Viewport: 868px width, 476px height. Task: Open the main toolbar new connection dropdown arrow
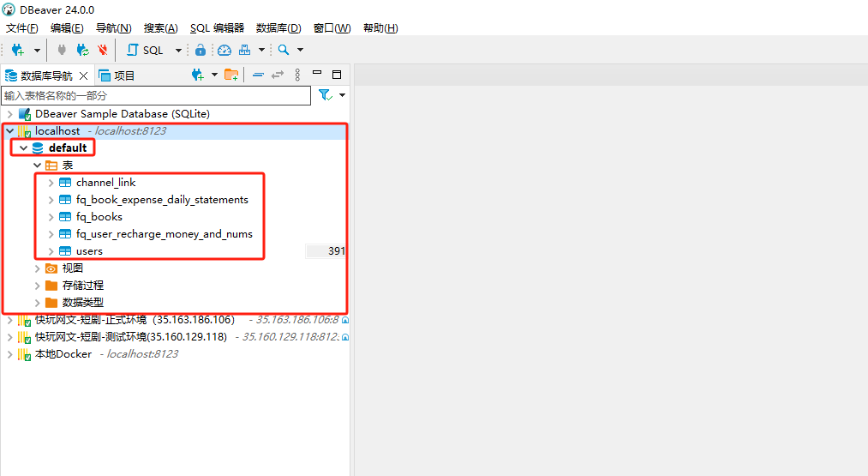click(37, 51)
